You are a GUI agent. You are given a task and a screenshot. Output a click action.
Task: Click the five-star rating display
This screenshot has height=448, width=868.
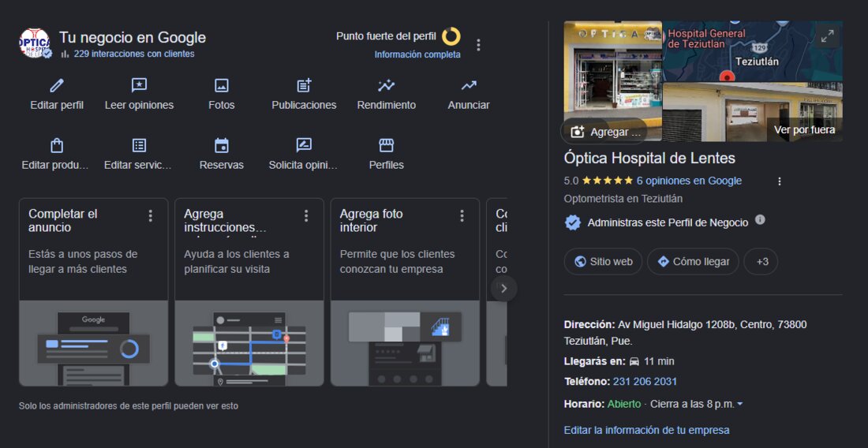coord(608,181)
